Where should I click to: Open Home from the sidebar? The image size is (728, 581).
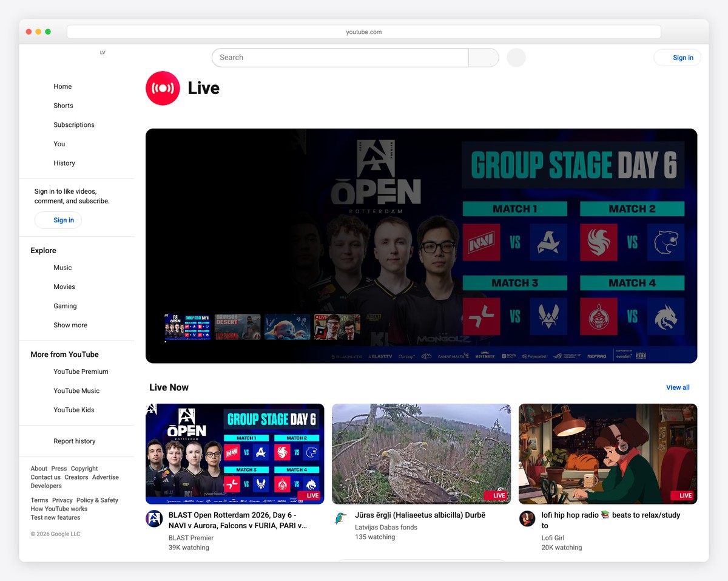[62, 86]
